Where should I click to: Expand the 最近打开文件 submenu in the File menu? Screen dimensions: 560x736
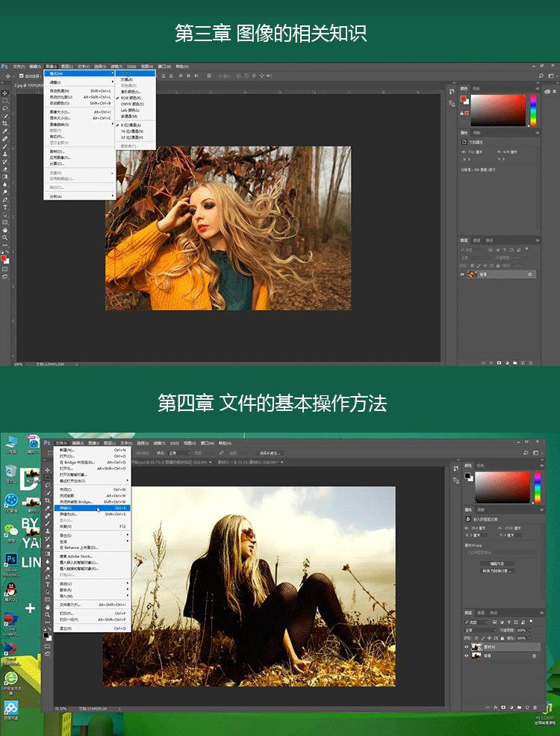pyautogui.click(x=92, y=480)
